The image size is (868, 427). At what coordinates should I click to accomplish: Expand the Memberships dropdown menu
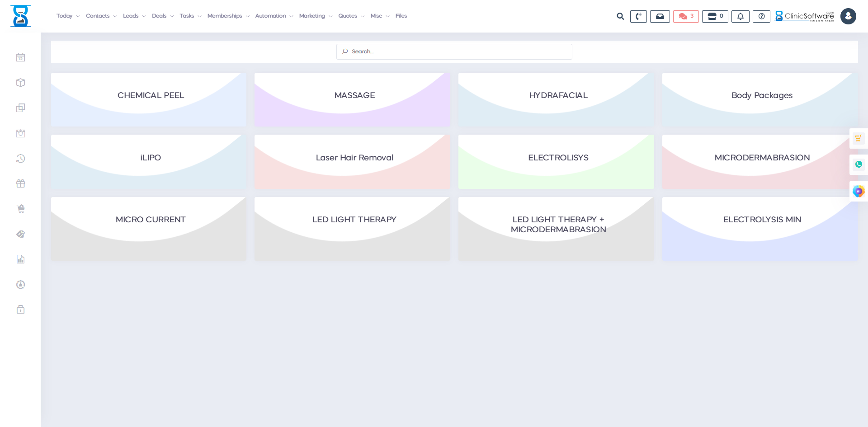coord(228,16)
